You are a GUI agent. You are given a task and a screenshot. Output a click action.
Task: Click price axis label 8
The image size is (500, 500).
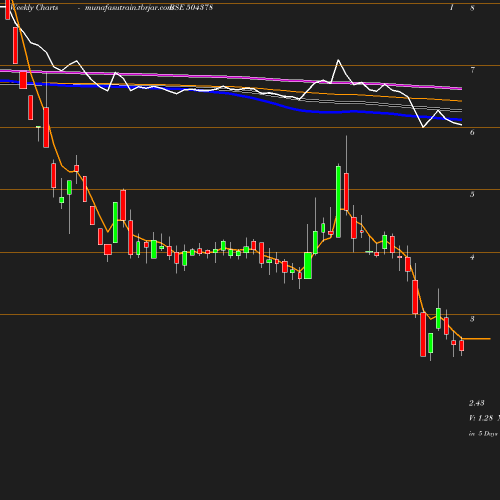coord(472,8)
